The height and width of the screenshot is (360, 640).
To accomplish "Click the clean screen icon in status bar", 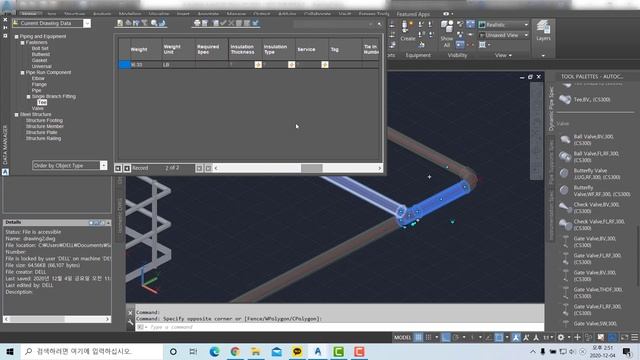I will point(624,337).
